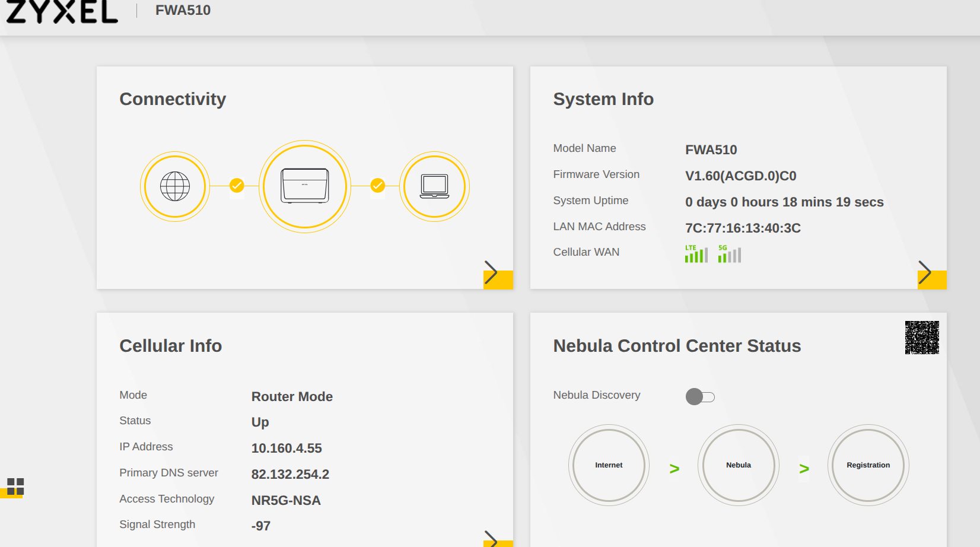
Task: Click the arrow between Nebula and Registration
Action: click(804, 469)
